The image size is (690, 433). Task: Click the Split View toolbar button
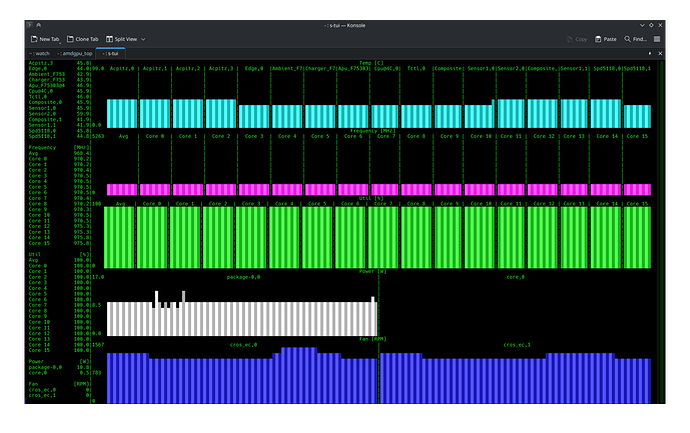pos(121,39)
